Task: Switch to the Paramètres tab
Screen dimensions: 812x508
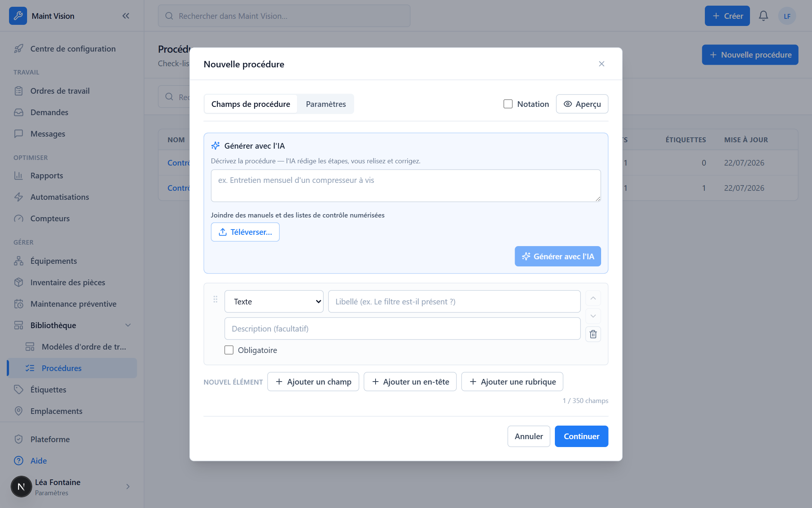Action: pos(326,104)
